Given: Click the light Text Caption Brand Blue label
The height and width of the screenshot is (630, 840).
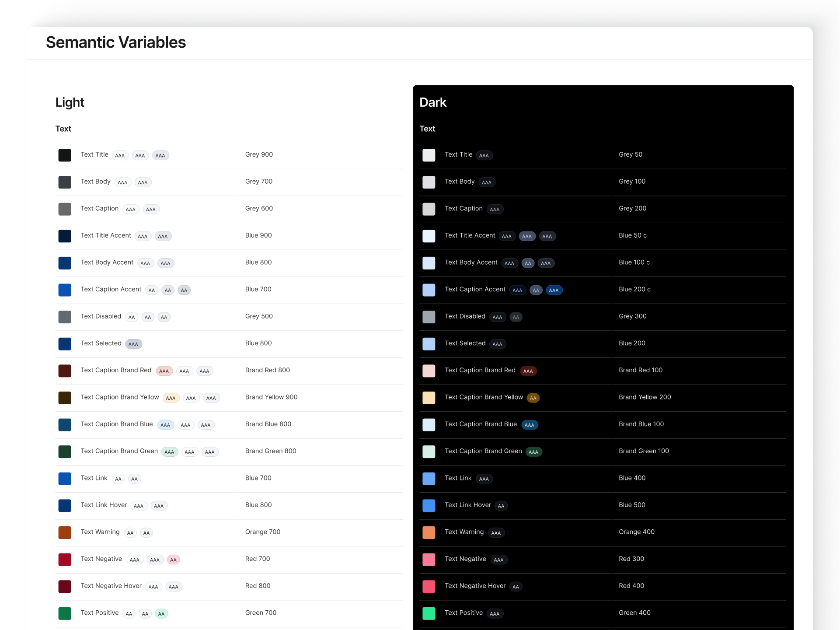Looking at the screenshot, I should tap(117, 424).
